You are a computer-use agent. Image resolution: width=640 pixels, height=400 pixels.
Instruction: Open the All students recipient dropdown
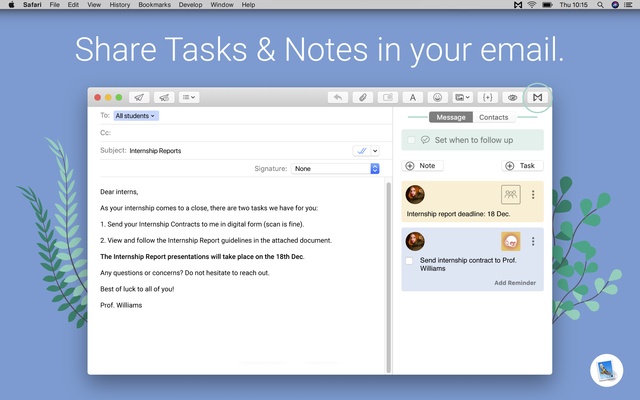tap(136, 116)
